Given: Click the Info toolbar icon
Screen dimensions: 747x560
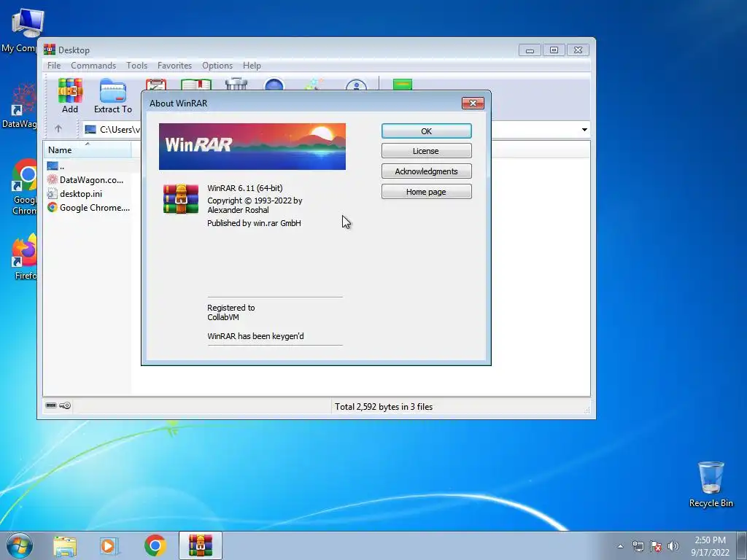Looking at the screenshot, I should 356,85.
